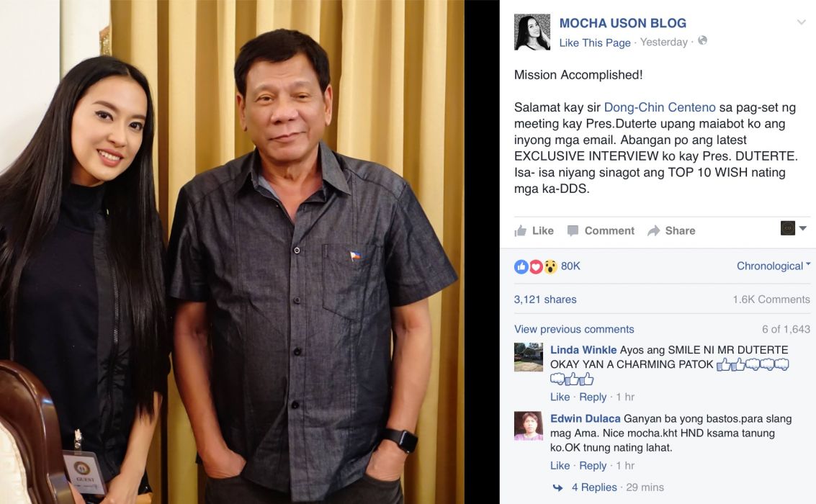Open Linda Winkle's commenter avatar
Image resolution: width=816 pixels, height=504 pixels.
point(528,357)
